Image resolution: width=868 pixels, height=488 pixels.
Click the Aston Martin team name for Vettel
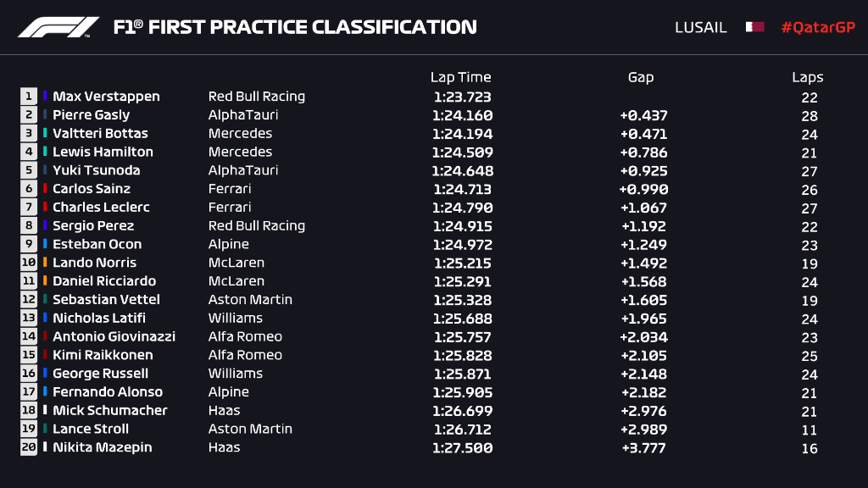click(x=250, y=300)
